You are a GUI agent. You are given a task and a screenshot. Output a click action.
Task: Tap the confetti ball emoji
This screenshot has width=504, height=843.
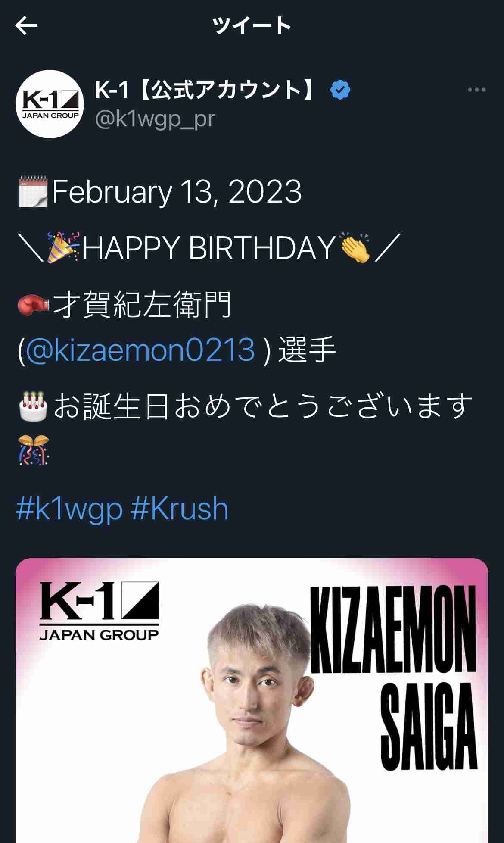click(x=34, y=450)
